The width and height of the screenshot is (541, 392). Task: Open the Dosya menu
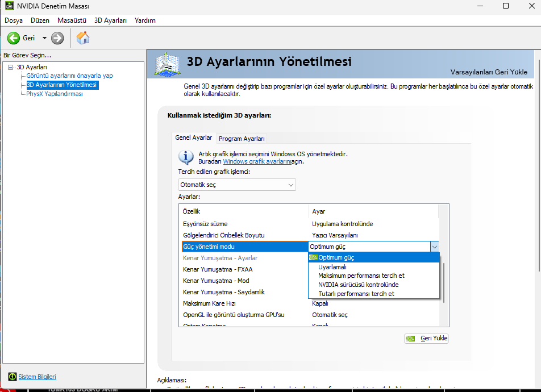14,20
